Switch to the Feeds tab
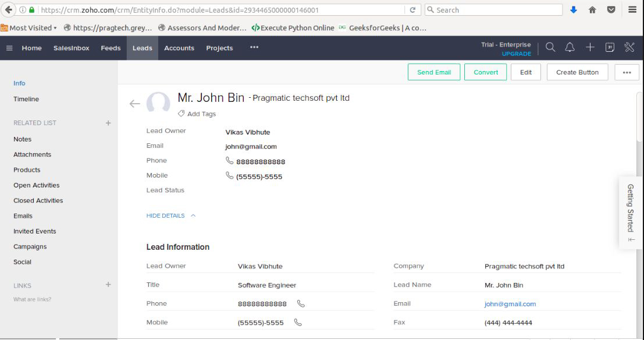 click(111, 48)
